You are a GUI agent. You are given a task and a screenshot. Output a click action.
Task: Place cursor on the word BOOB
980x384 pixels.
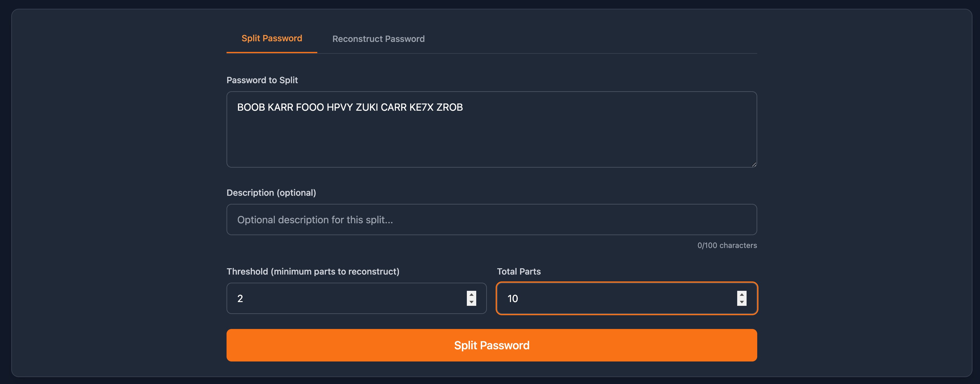[251, 108]
